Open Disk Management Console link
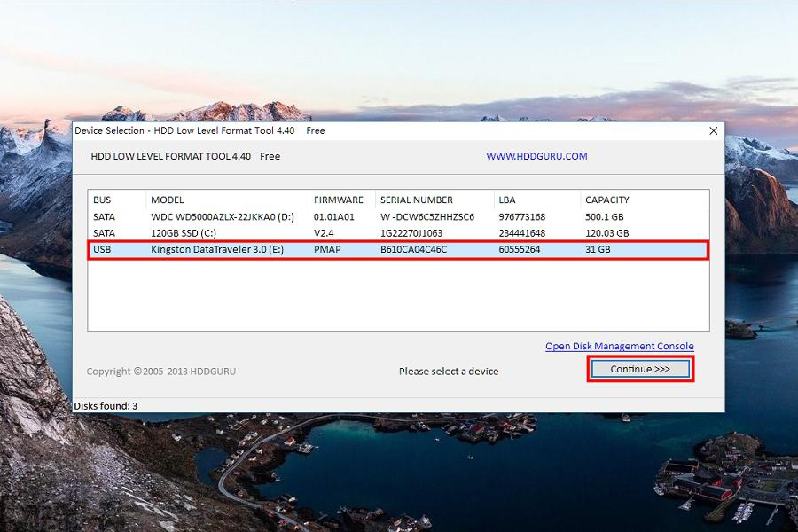 [x=620, y=346]
